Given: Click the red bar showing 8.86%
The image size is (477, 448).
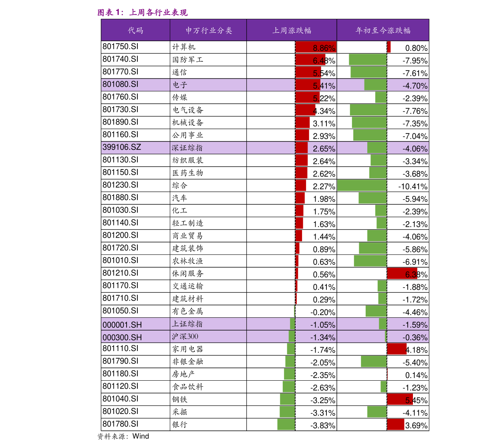Looking at the screenshot, I should point(315,48).
